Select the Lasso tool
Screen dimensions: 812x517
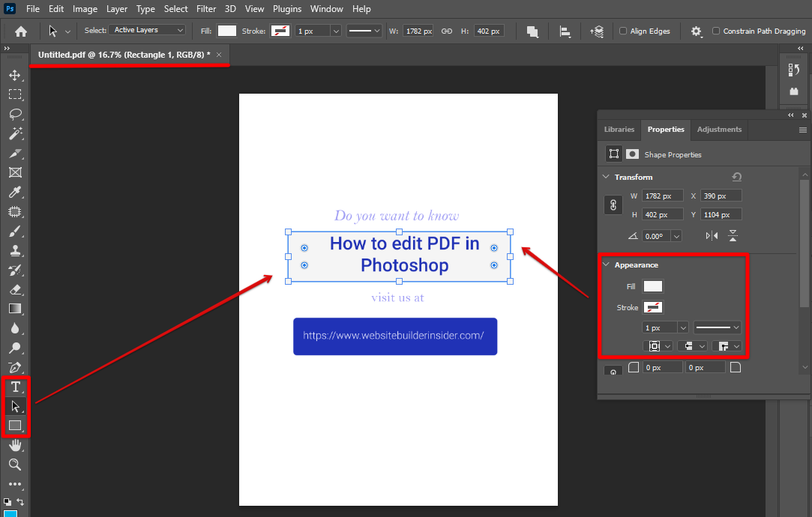pos(14,114)
